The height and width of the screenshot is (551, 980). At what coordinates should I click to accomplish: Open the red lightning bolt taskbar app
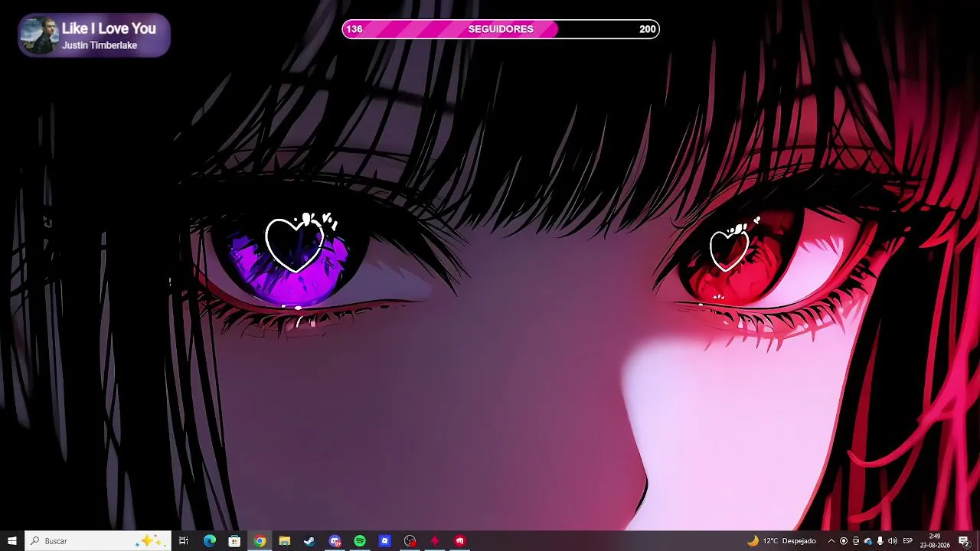[435, 541]
